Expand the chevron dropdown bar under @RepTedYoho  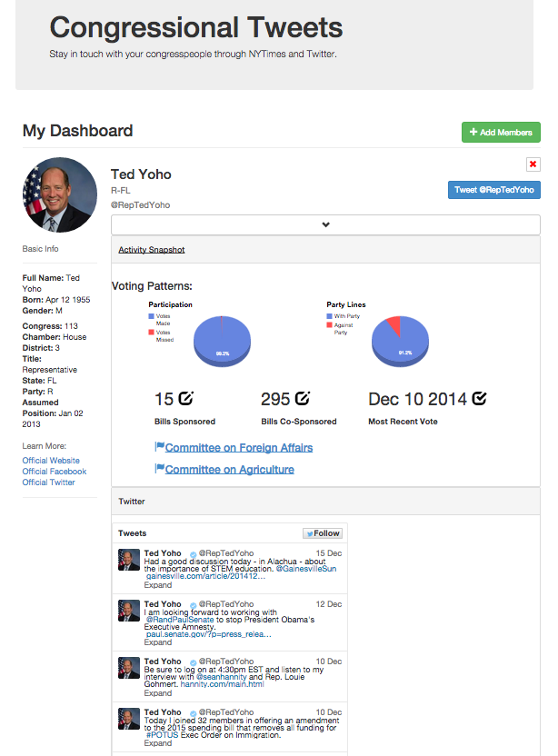325,224
